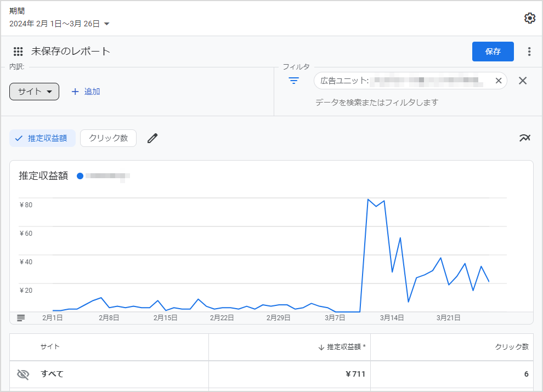
Task: Remove the 広告ユニット filter chip
Action: tap(498, 81)
